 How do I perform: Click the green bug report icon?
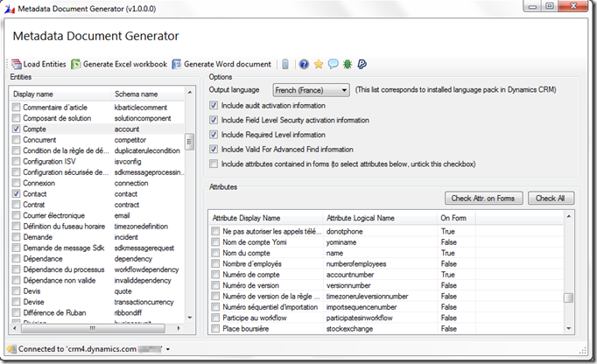point(348,64)
